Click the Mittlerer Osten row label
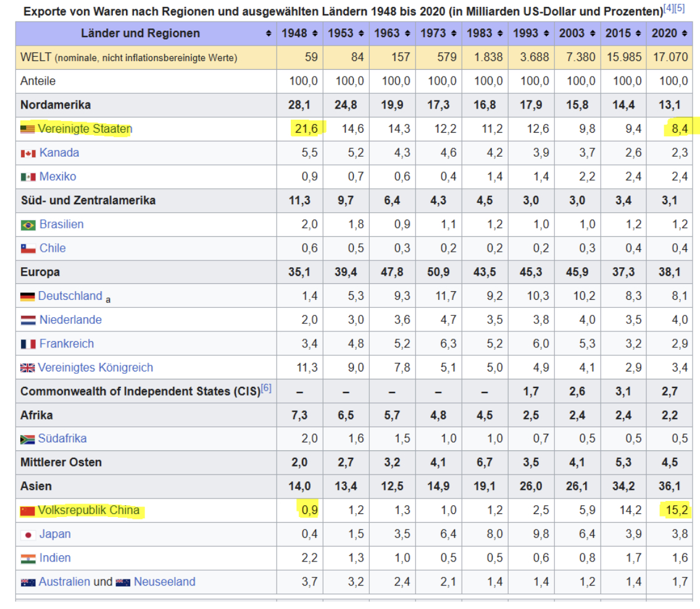The width and height of the screenshot is (700, 609). click(61, 463)
